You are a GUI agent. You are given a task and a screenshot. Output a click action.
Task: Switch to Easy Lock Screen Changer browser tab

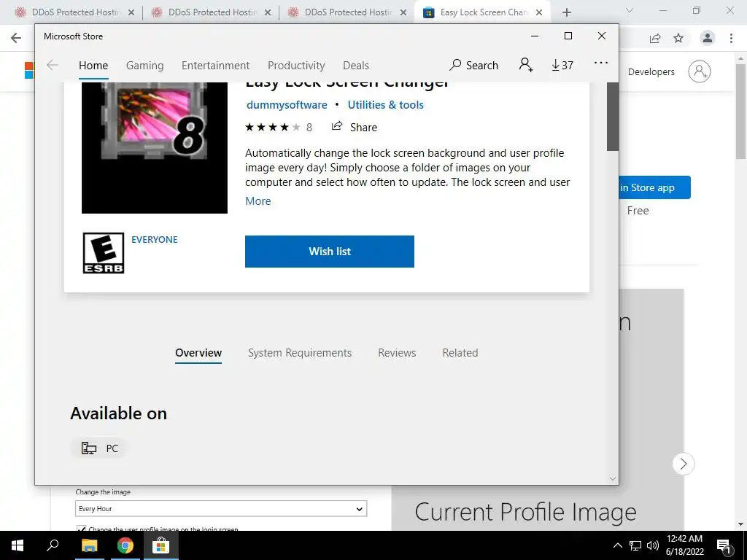[483, 12]
